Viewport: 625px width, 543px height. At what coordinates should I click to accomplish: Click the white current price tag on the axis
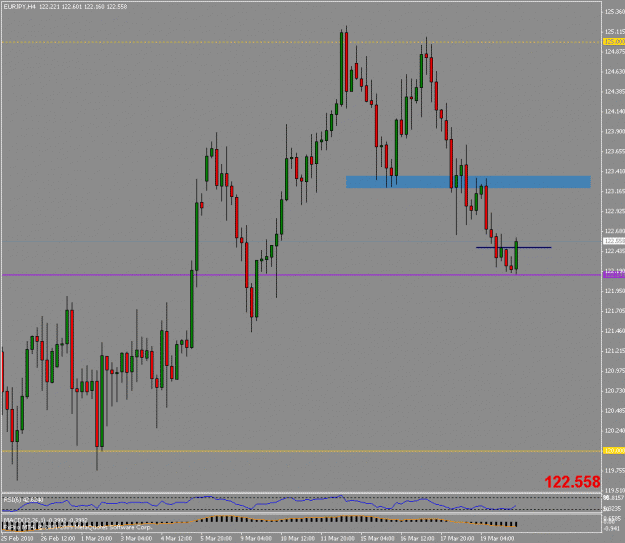pyautogui.click(x=614, y=241)
